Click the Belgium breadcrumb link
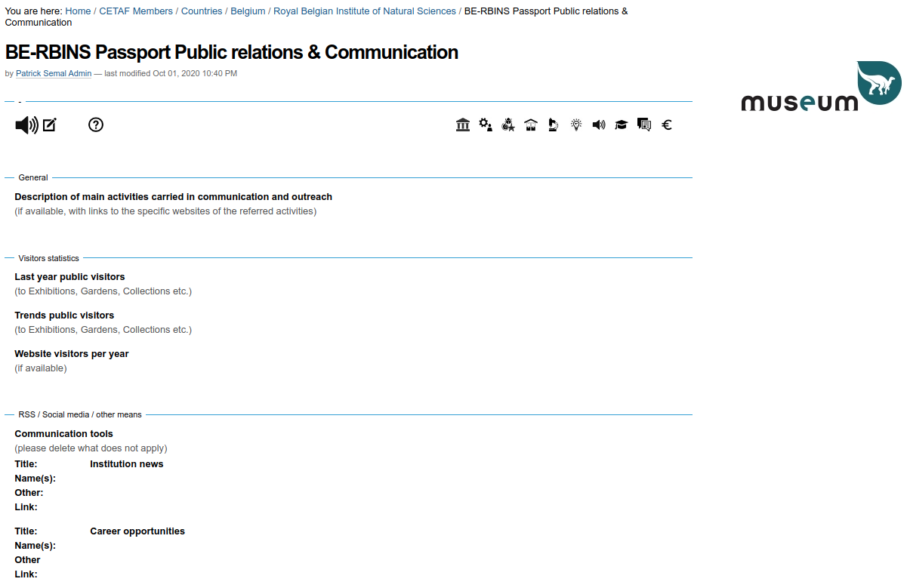Image resolution: width=907 pixels, height=588 pixels. click(x=248, y=11)
